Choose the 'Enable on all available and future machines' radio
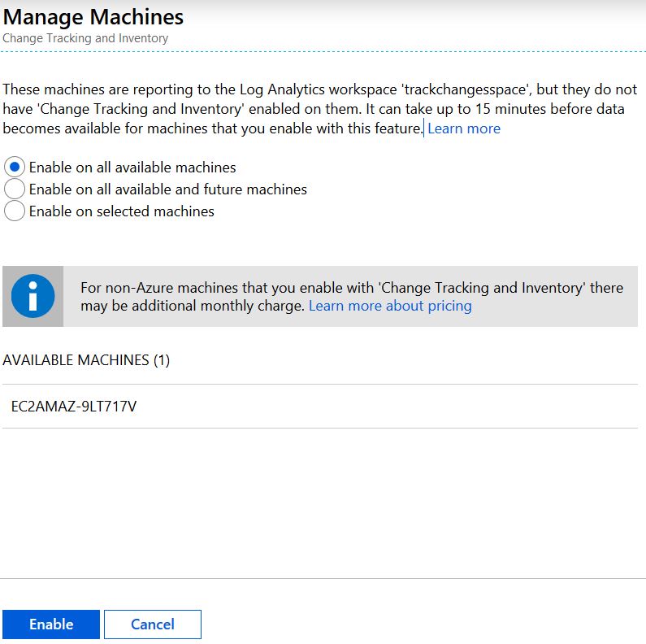Image resolution: width=646 pixels, height=644 pixels. click(x=15, y=189)
